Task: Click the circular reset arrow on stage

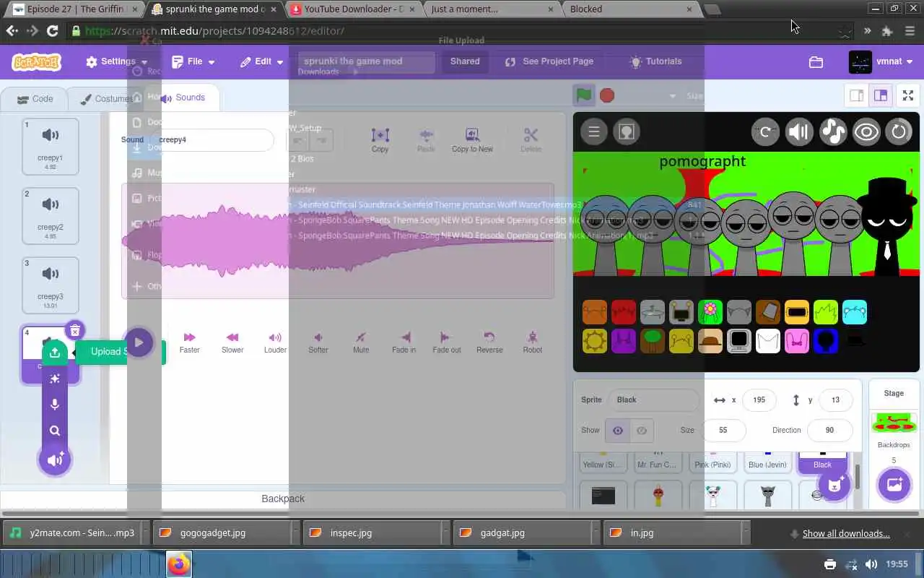Action: [x=899, y=131]
